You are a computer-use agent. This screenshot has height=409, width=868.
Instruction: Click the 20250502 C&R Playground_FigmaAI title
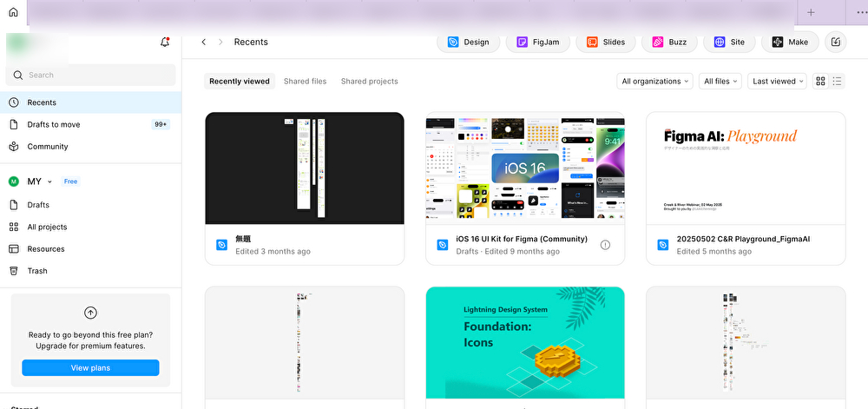click(744, 239)
